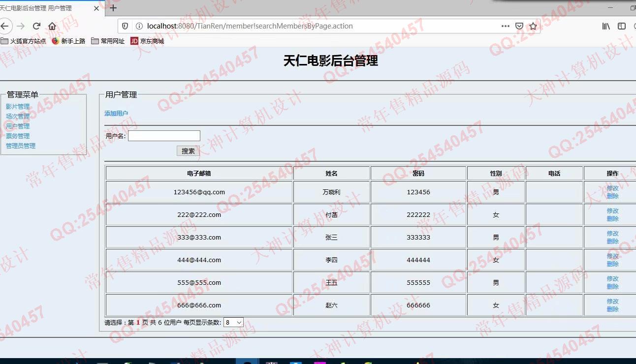Open the 火狐官方站点 bookmarks folder

[x=24, y=41]
